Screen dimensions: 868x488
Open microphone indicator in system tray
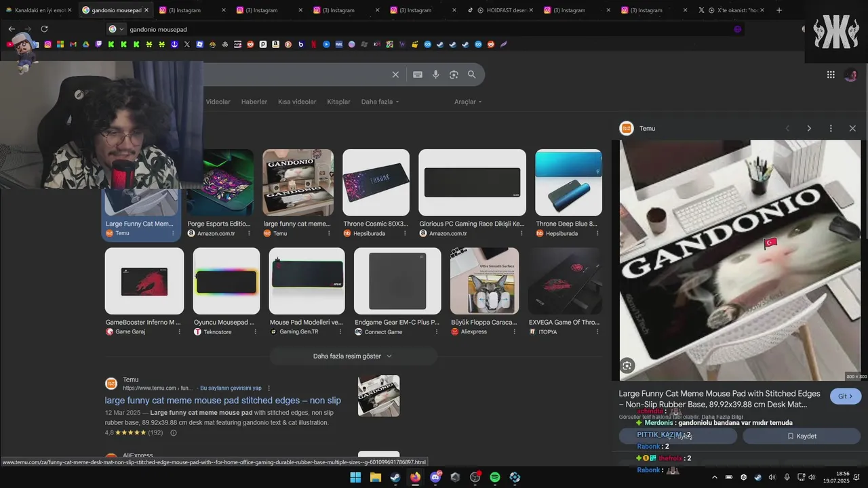(787, 477)
